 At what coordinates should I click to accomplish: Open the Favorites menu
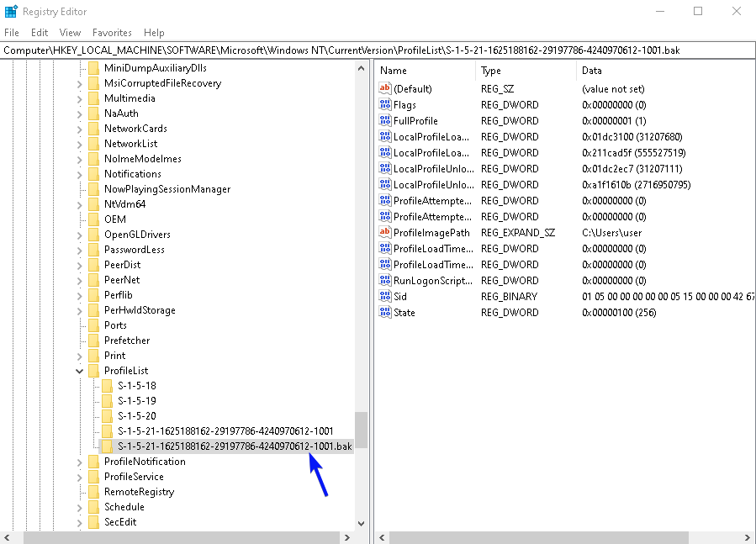(112, 33)
